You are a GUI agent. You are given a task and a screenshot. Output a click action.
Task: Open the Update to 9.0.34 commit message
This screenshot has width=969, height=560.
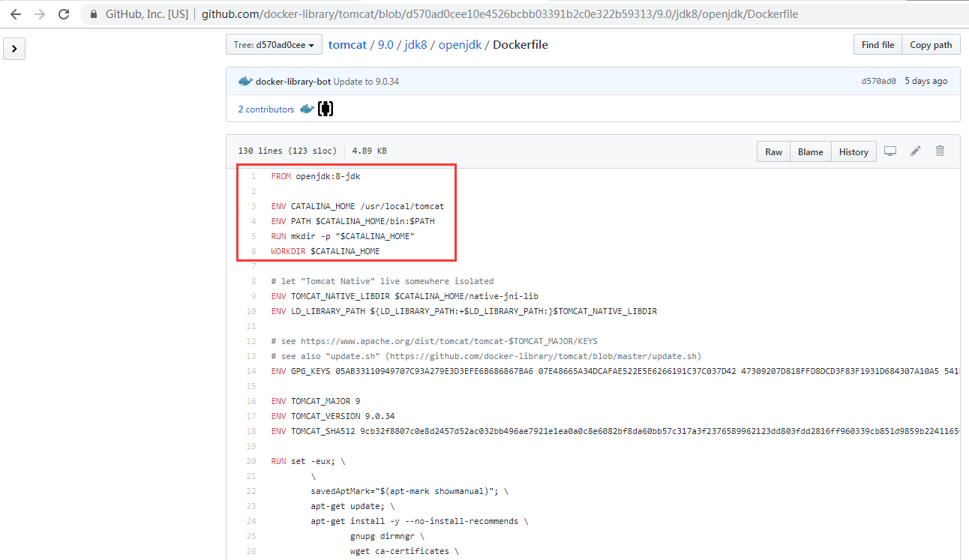tap(366, 81)
